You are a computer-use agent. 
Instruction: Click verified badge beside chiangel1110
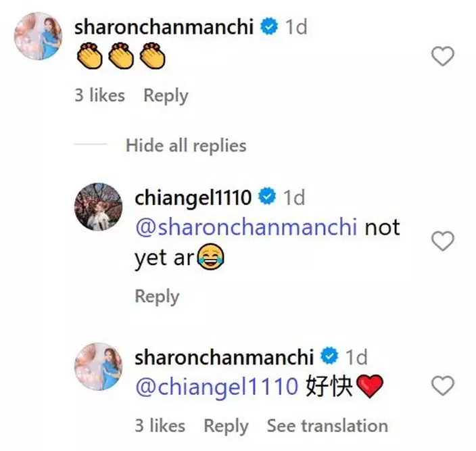pos(268,197)
